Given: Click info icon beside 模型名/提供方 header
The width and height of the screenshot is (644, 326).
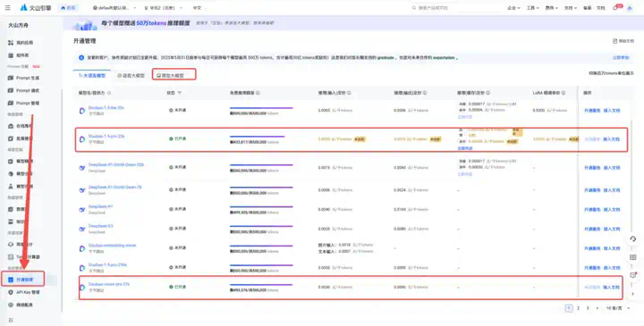Looking at the screenshot, I should pyautogui.click(x=109, y=93).
